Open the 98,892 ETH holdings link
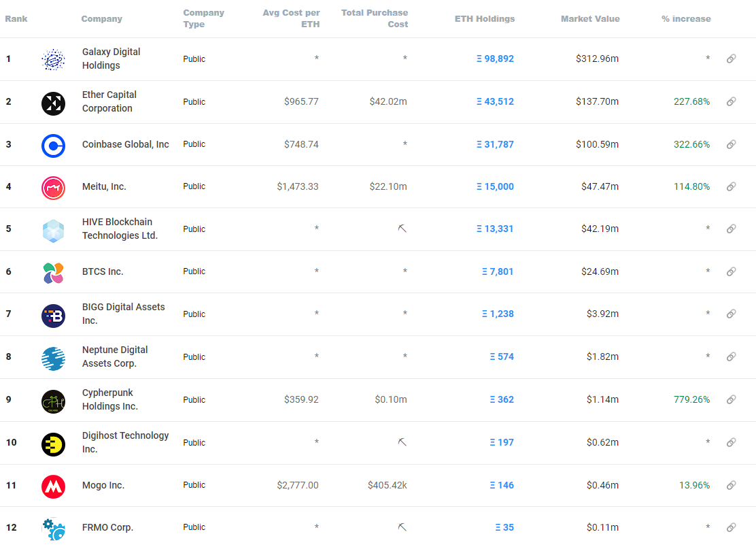 (x=495, y=59)
